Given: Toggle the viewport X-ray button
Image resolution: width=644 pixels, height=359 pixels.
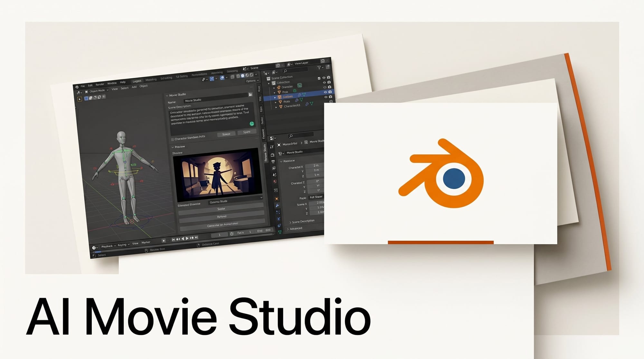Looking at the screenshot, I should 232,77.
